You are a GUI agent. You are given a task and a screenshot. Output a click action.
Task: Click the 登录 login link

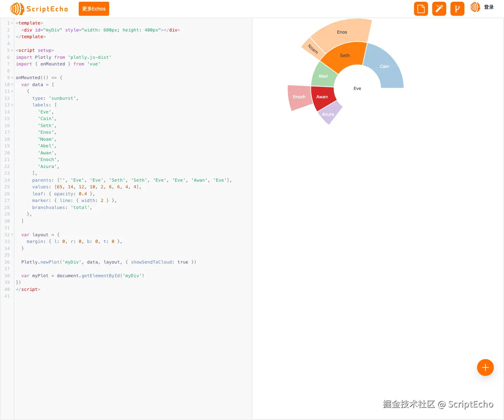(x=489, y=7)
